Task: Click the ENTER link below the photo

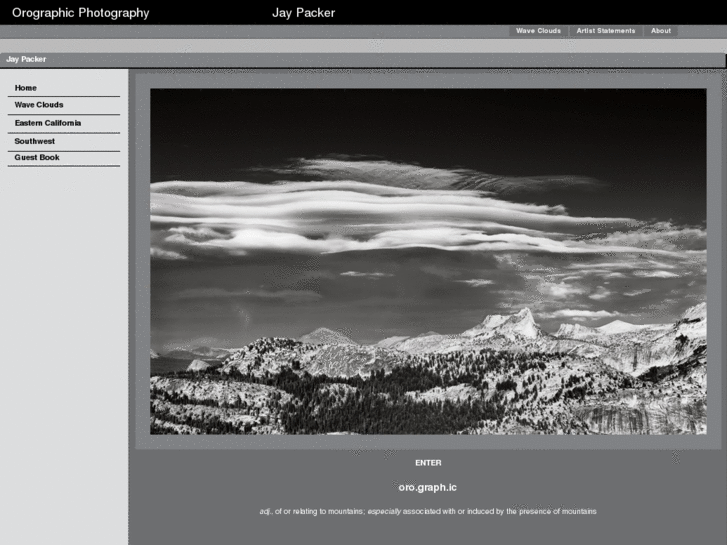Action: coord(428,463)
